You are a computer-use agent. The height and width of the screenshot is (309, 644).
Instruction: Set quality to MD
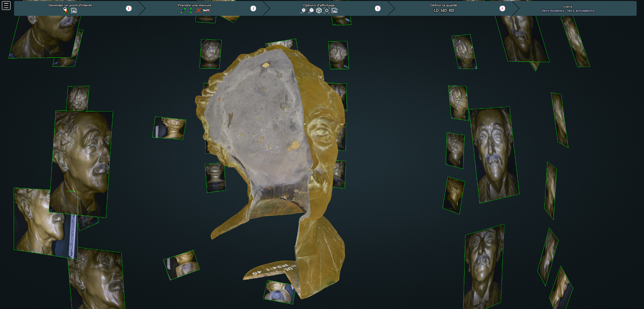tap(443, 10)
